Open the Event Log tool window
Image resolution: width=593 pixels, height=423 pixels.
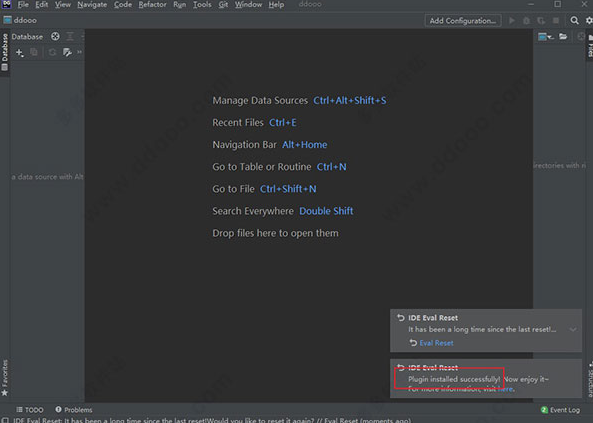click(560, 410)
